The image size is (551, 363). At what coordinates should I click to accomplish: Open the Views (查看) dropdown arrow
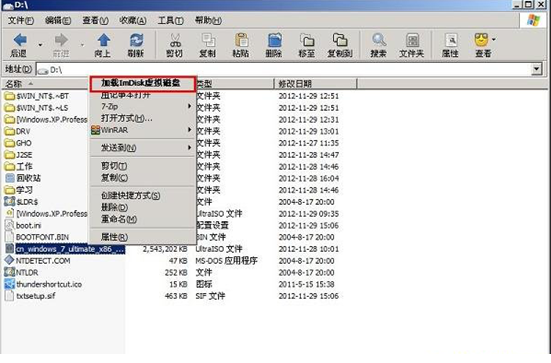point(494,39)
